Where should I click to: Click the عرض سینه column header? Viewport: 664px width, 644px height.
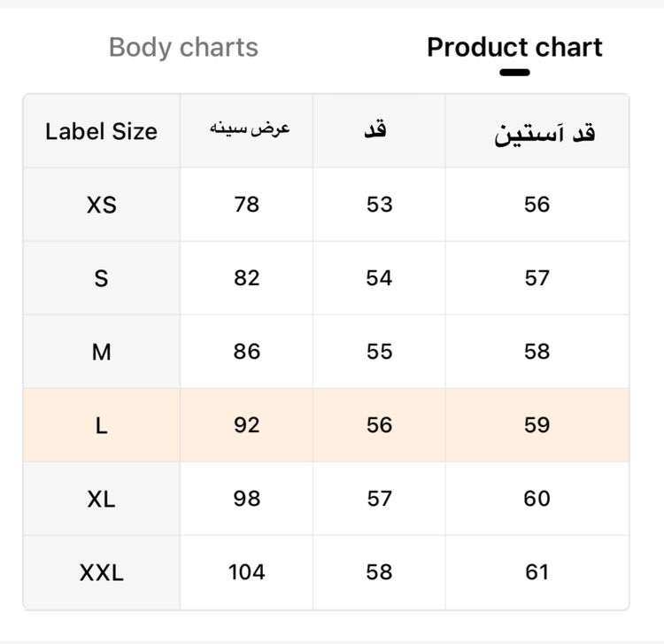[250, 128]
